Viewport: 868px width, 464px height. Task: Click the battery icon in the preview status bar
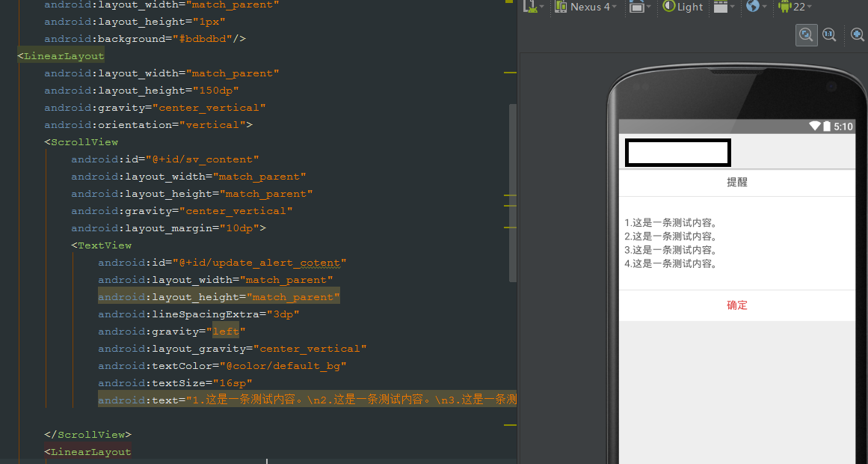click(826, 126)
